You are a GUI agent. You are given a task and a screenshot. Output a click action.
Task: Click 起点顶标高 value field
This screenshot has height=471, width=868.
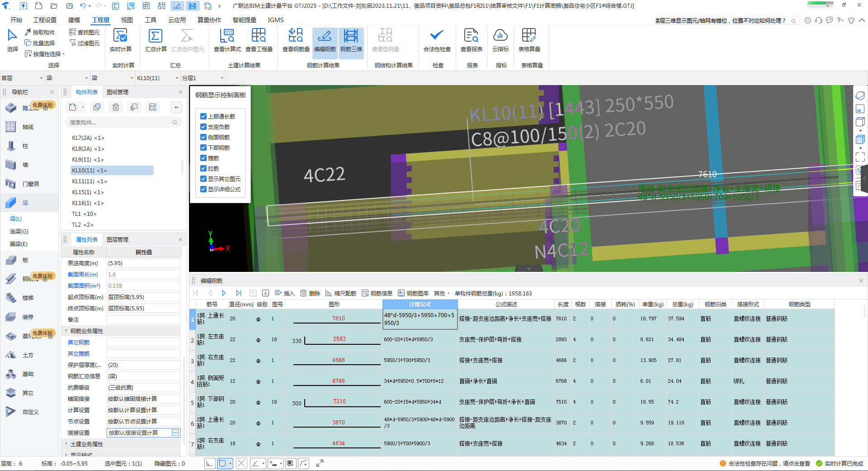coord(143,297)
